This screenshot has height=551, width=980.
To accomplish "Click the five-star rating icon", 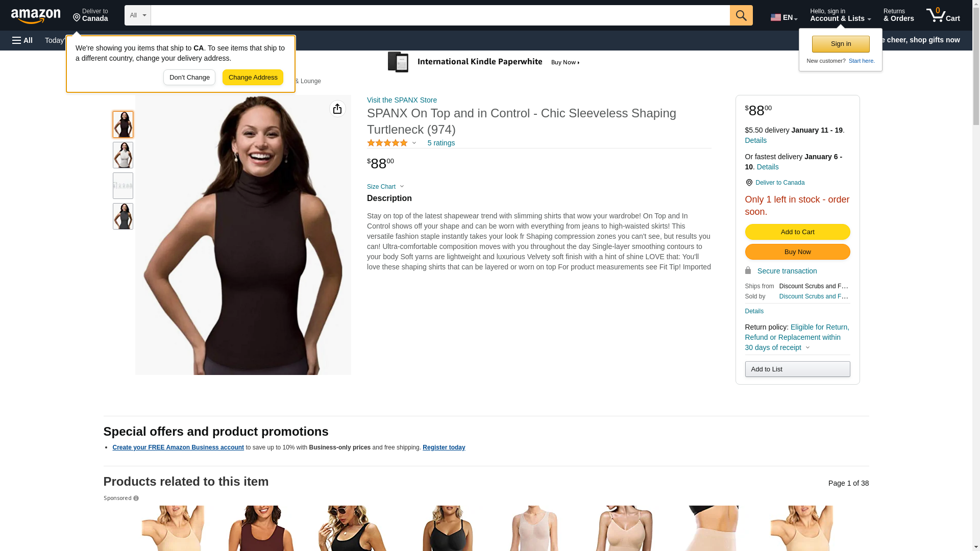I will pos(387,143).
